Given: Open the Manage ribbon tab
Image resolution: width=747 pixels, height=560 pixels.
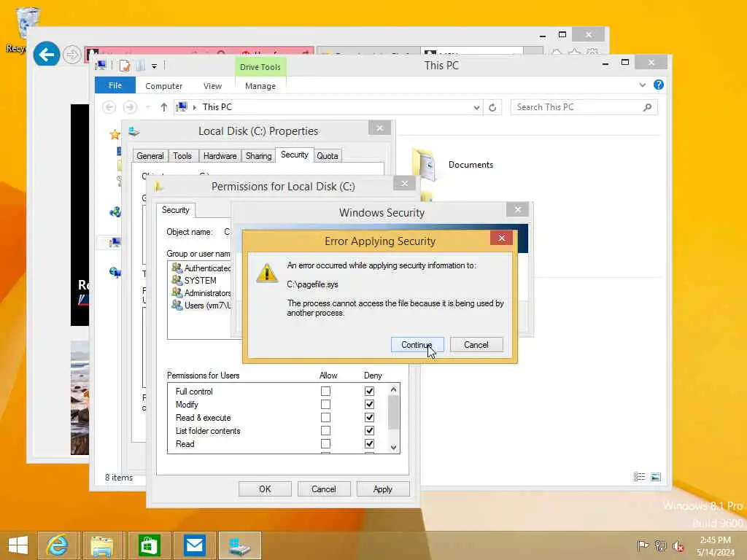Looking at the screenshot, I should click(260, 86).
